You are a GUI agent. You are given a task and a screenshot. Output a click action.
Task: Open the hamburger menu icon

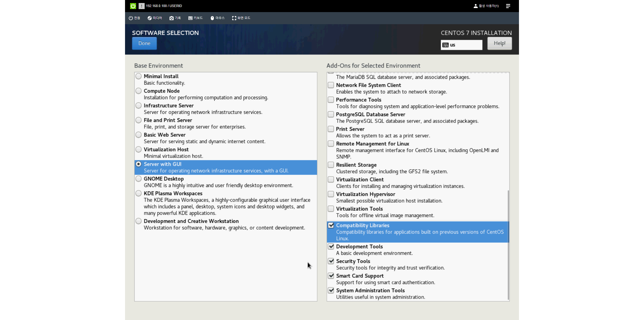[x=508, y=6]
